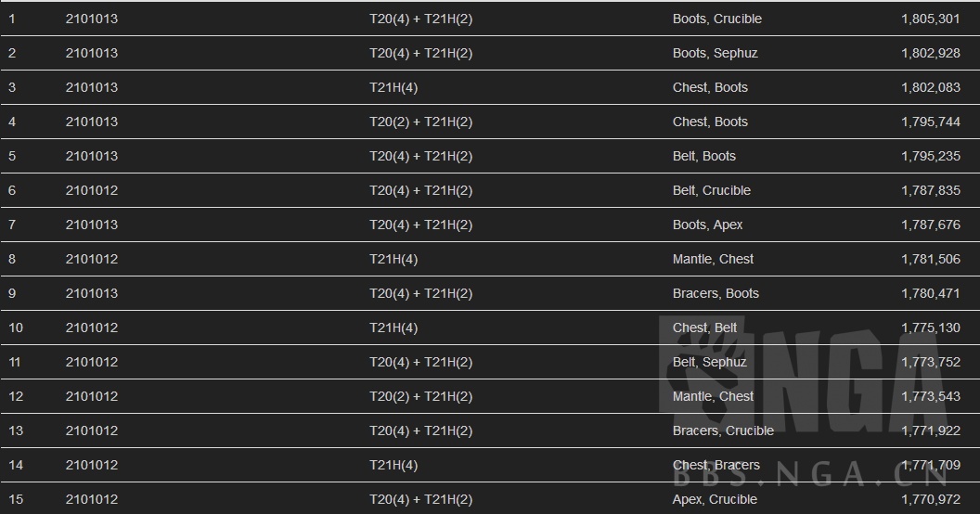Click the damage value 1,770,972
Image resolution: width=980 pixels, height=514 pixels.
(930, 499)
